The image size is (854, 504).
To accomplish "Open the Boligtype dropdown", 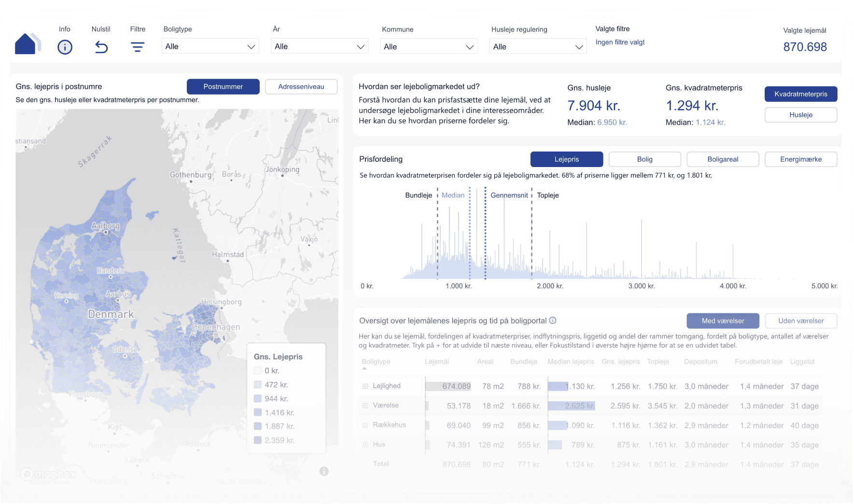I will pyautogui.click(x=210, y=46).
